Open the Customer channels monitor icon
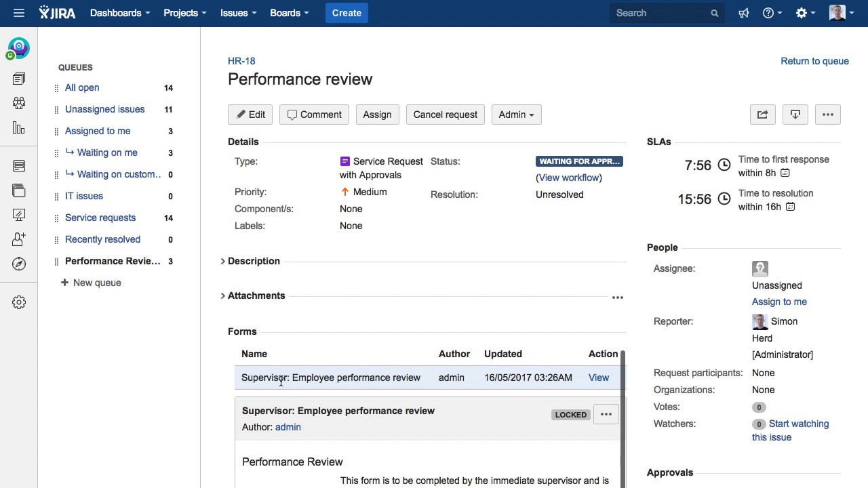 [x=19, y=215]
